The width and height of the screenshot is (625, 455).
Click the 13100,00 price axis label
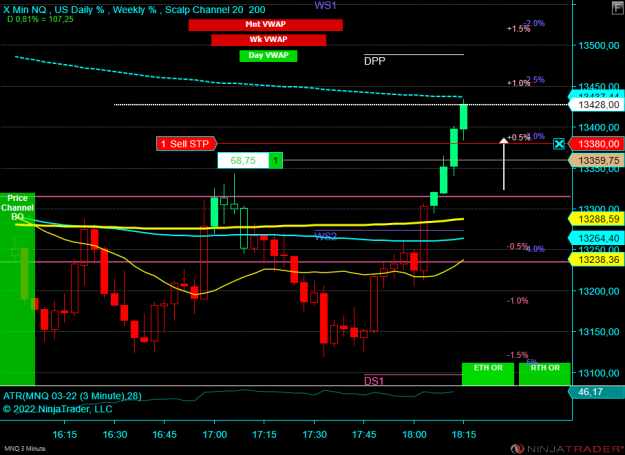599,373
